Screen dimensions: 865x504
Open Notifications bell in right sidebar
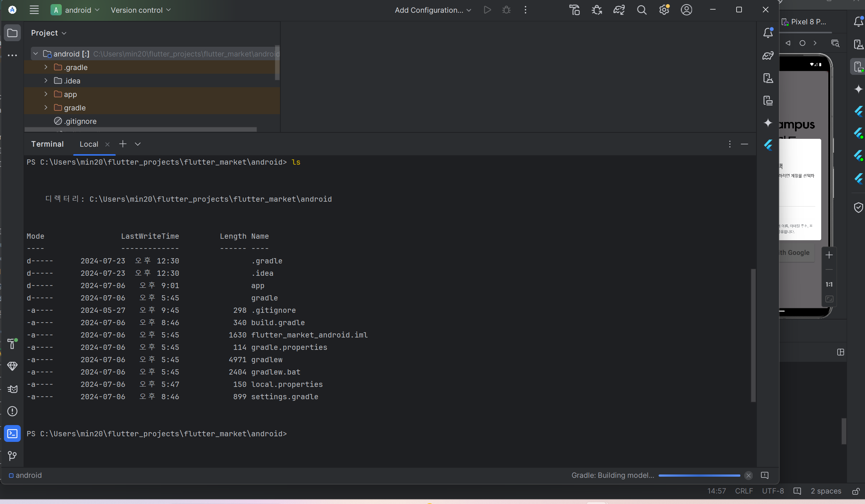point(768,33)
